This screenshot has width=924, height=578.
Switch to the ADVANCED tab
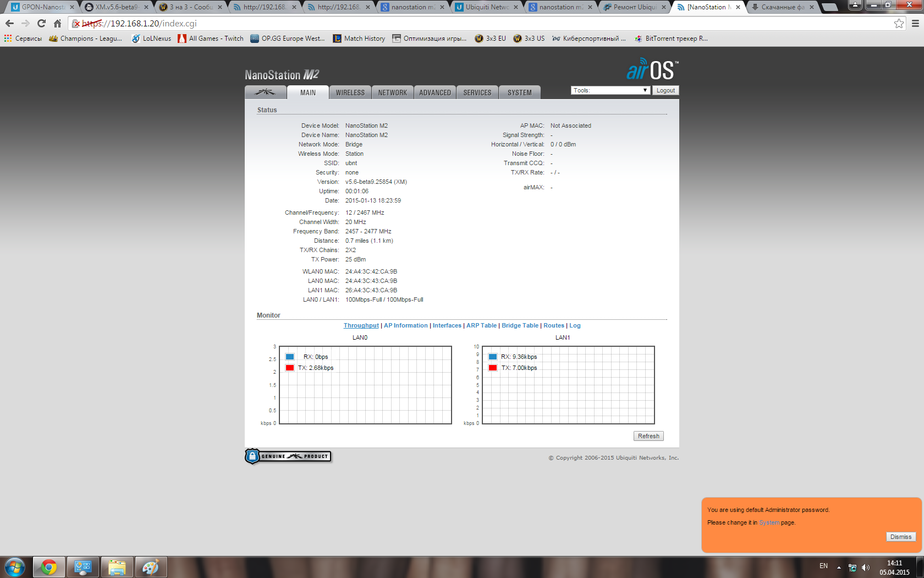(435, 92)
